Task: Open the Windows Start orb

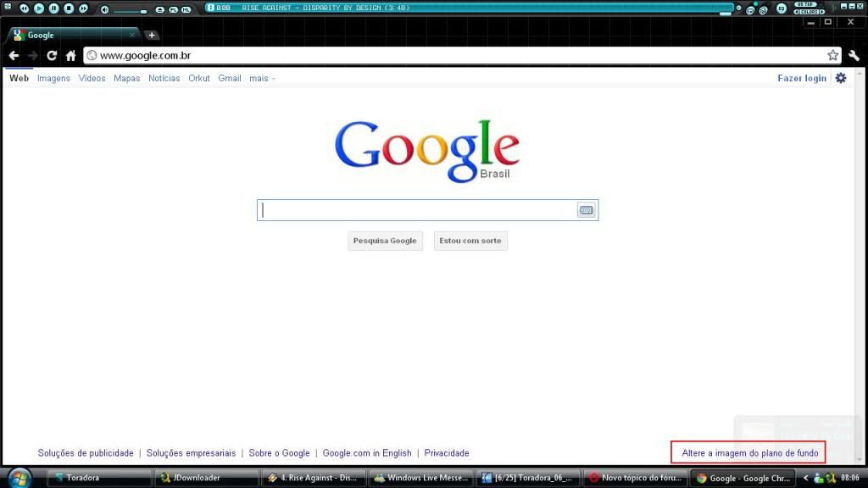Action: pyautogui.click(x=20, y=478)
